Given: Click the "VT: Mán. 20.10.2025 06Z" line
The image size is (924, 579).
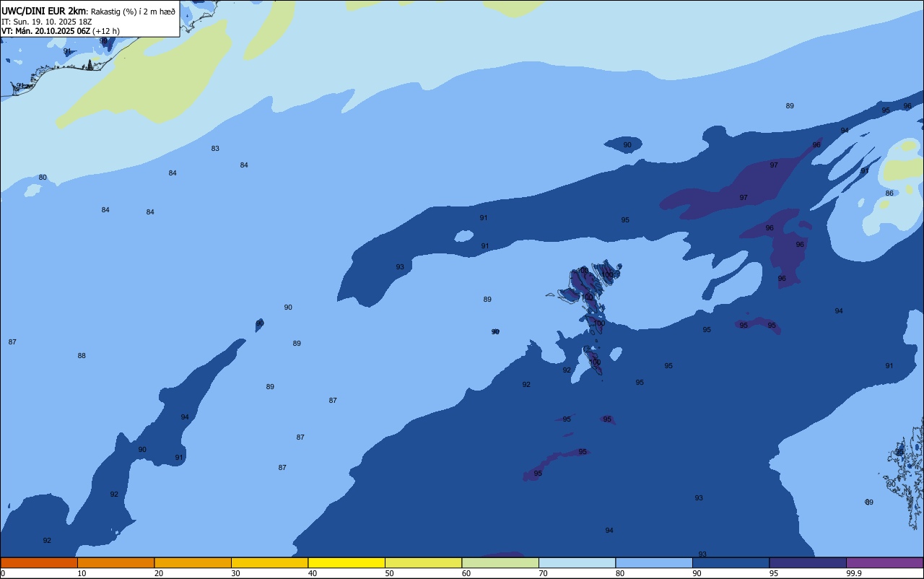Looking at the screenshot, I should [x=45, y=31].
